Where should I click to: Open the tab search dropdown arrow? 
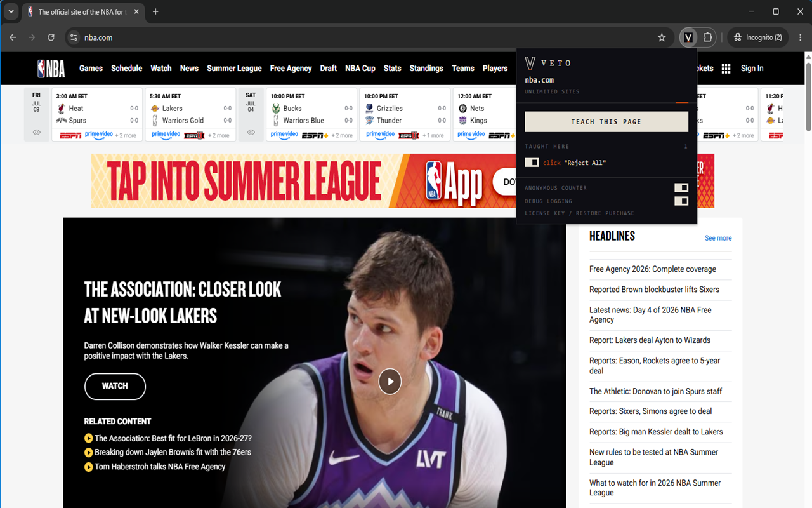click(11, 11)
